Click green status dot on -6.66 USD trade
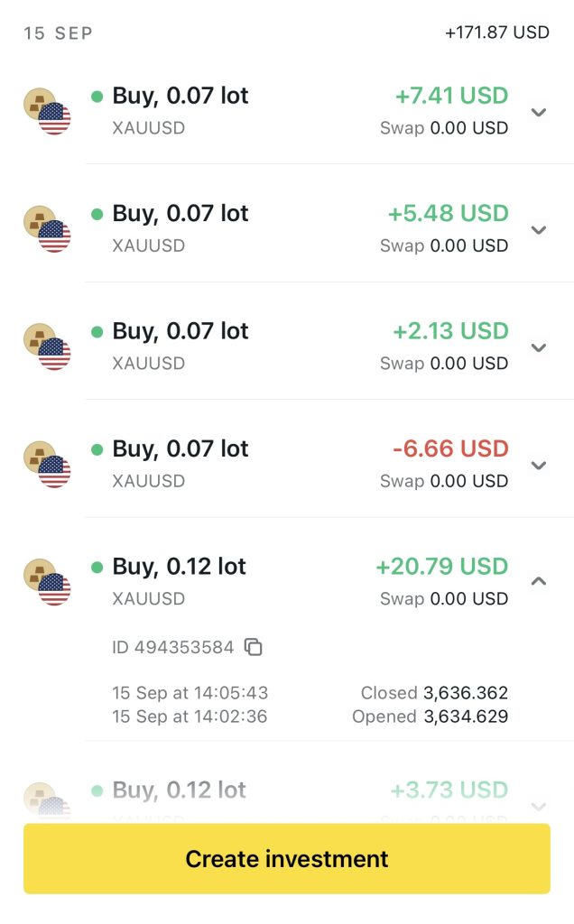This screenshot has height=924, width=574. (97, 449)
